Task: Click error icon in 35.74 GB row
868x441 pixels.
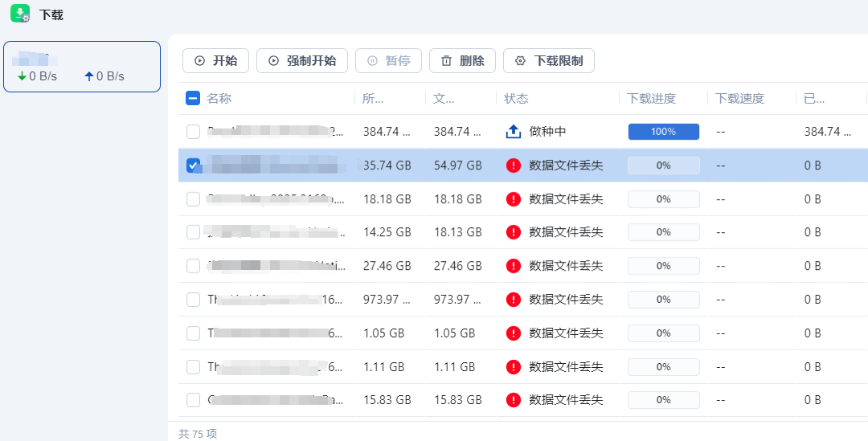Action: pos(514,165)
